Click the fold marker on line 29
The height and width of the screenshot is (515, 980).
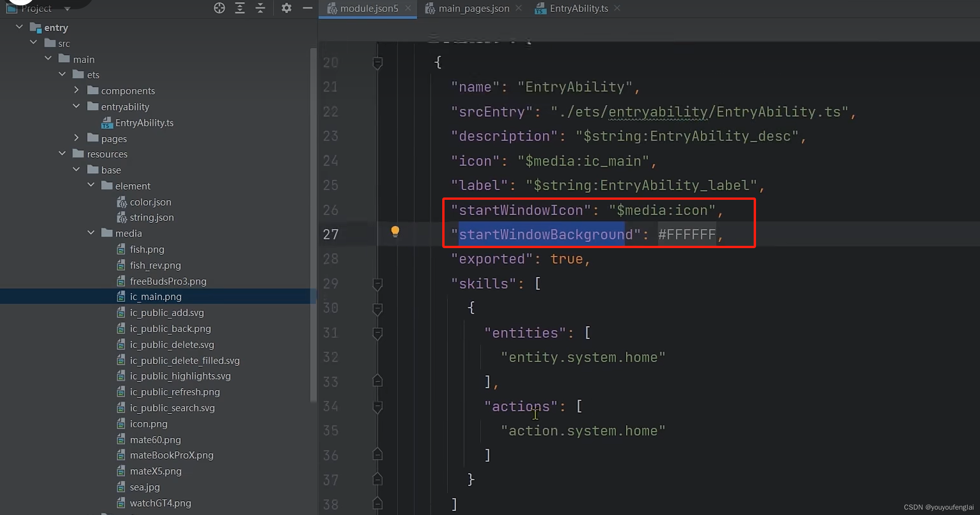(x=377, y=284)
